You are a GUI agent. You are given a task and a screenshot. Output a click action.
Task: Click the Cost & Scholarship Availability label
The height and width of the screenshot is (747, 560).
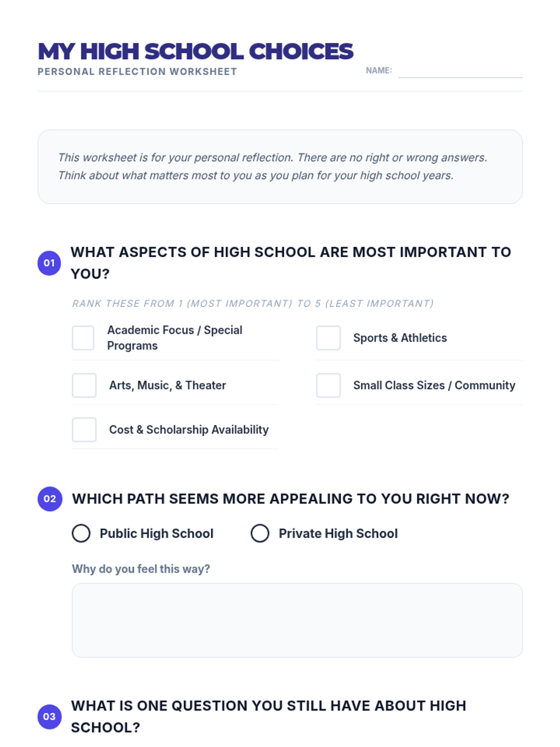(x=189, y=430)
